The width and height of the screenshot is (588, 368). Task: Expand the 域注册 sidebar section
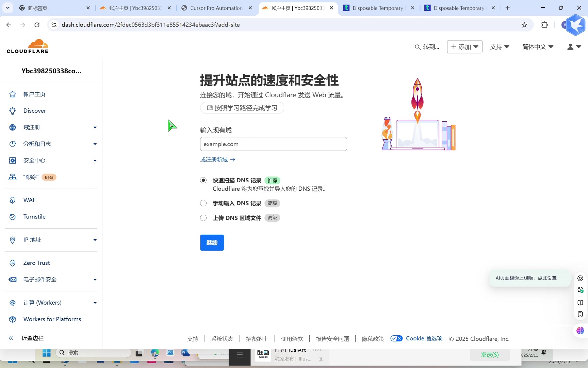pos(95,127)
